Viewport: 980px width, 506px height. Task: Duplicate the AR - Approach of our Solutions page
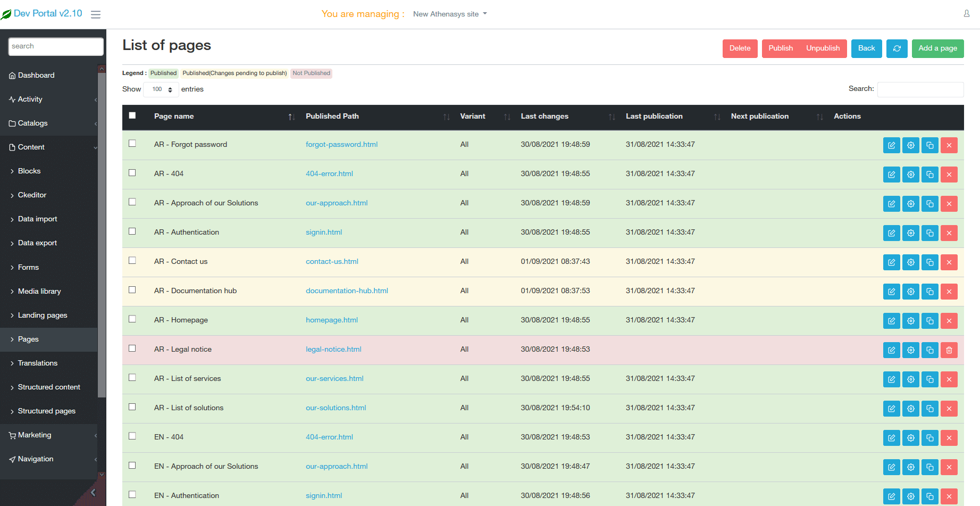click(x=929, y=204)
